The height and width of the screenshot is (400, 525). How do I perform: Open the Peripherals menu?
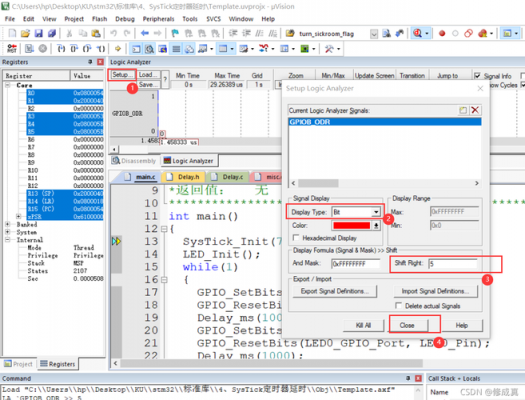click(x=158, y=19)
